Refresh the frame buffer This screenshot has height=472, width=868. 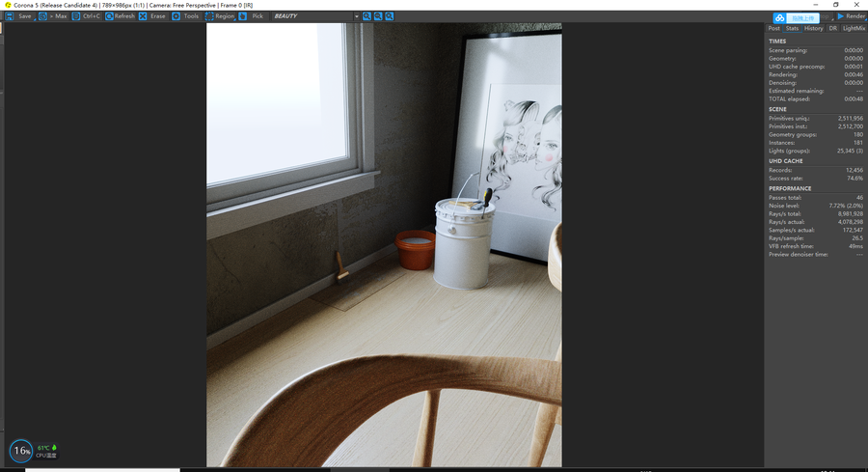(121, 16)
